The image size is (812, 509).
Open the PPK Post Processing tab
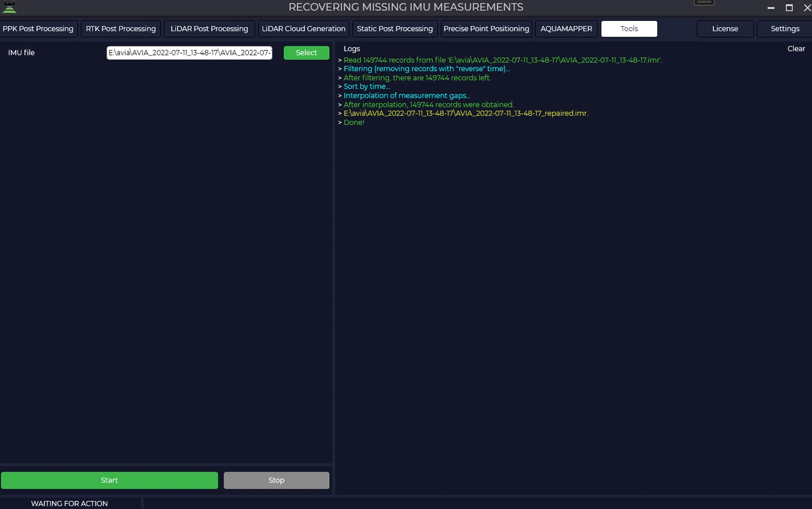(38, 29)
